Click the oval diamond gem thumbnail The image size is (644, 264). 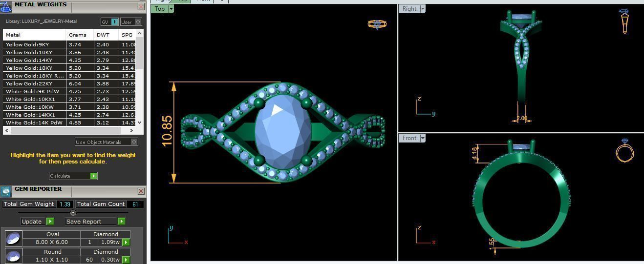pyautogui.click(x=13, y=238)
